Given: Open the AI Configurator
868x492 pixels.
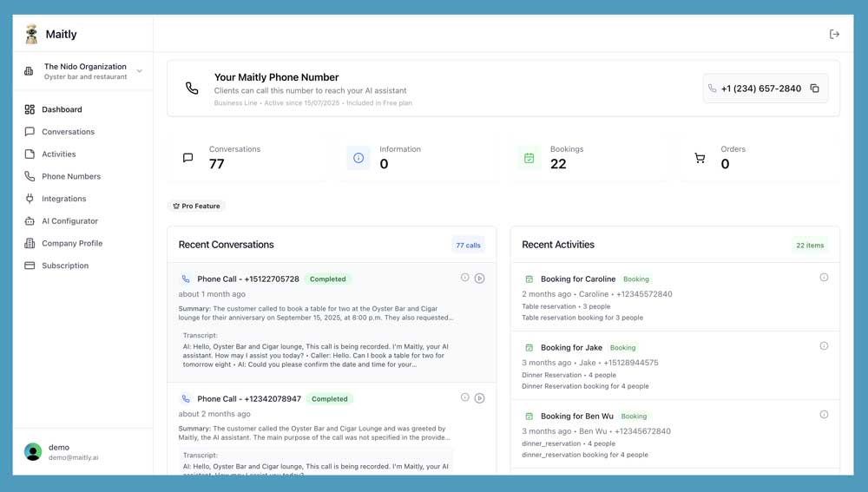Looking at the screenshot, I should (69, 221).
